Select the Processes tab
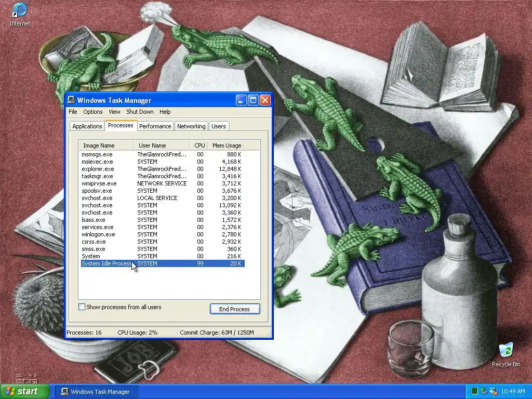 (x=121, y=125)
